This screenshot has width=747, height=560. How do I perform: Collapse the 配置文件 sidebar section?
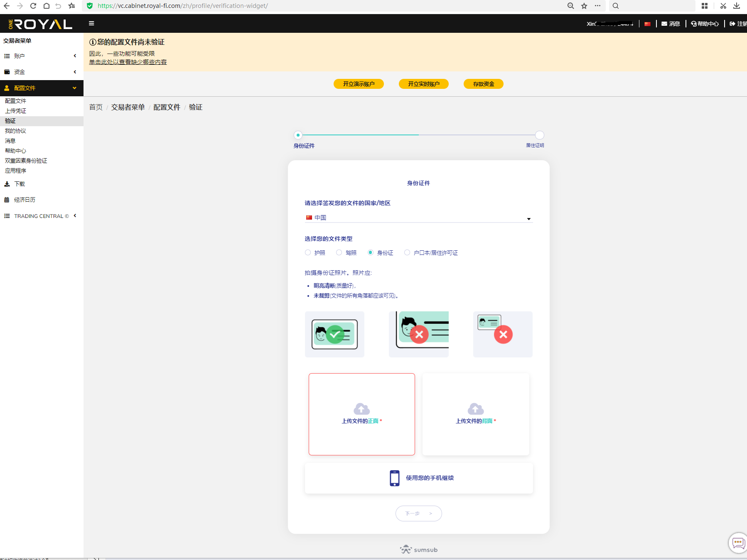point(42,88)
